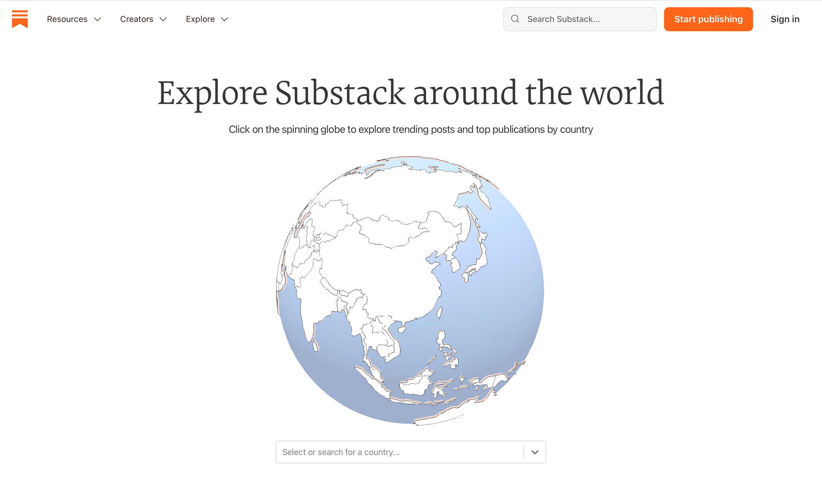Click the Start publishing button
Image resolution: width=822 pixels, height=504 pixels.
click(x=708, y=19)
